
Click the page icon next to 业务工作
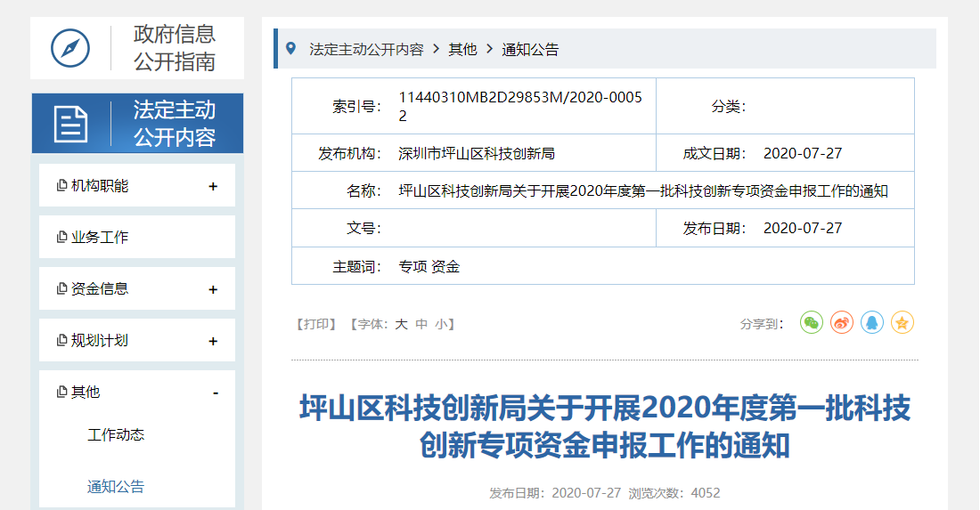(x=61, y=238)
